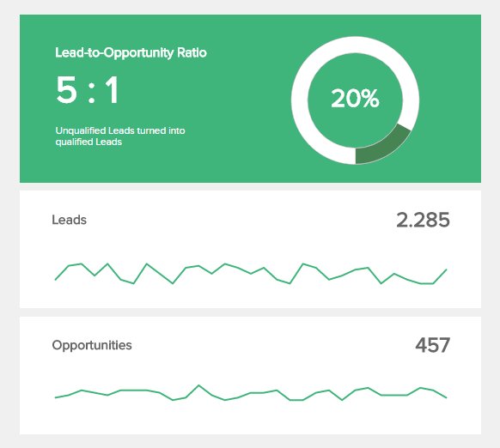Click the digit 5 in the ratio
Screen dimensions: 500x448
[67, 90]
